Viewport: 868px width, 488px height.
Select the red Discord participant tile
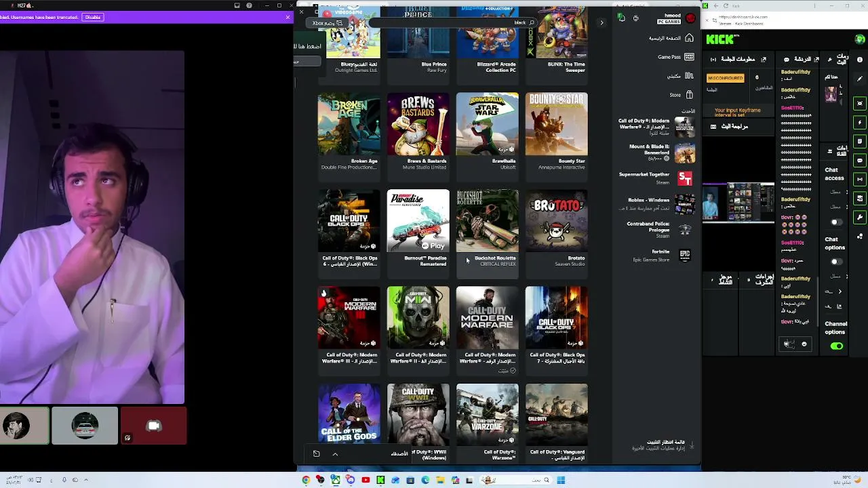(x=154, y=426)
